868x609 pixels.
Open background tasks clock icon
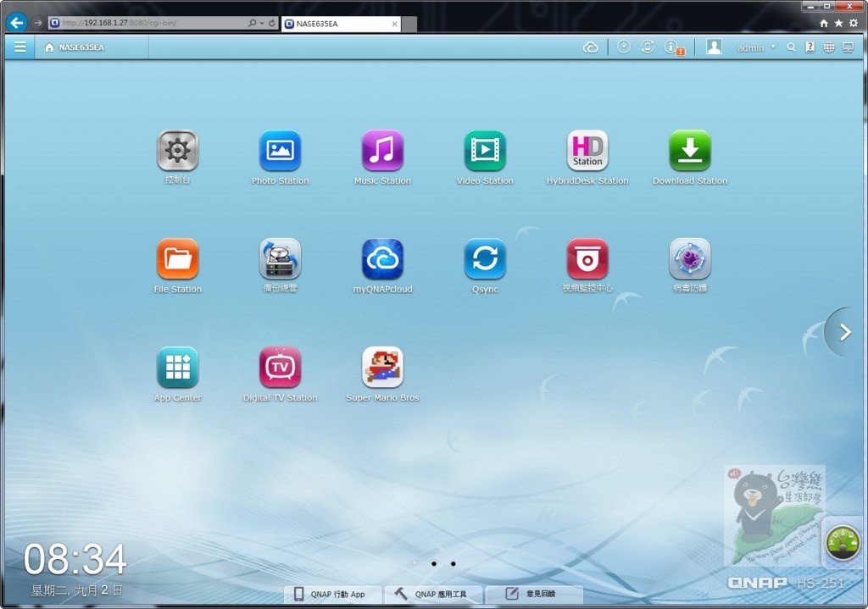click(624, 47)
